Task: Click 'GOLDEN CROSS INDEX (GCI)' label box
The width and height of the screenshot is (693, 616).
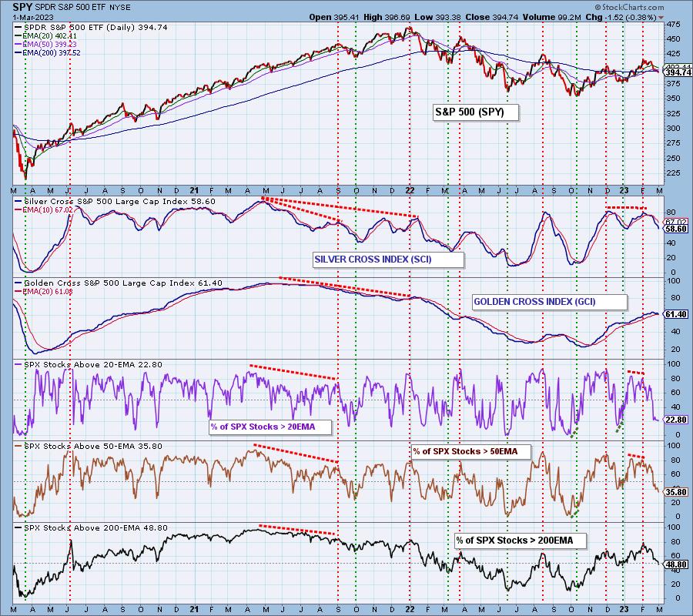Action: (x=549, y=302)
